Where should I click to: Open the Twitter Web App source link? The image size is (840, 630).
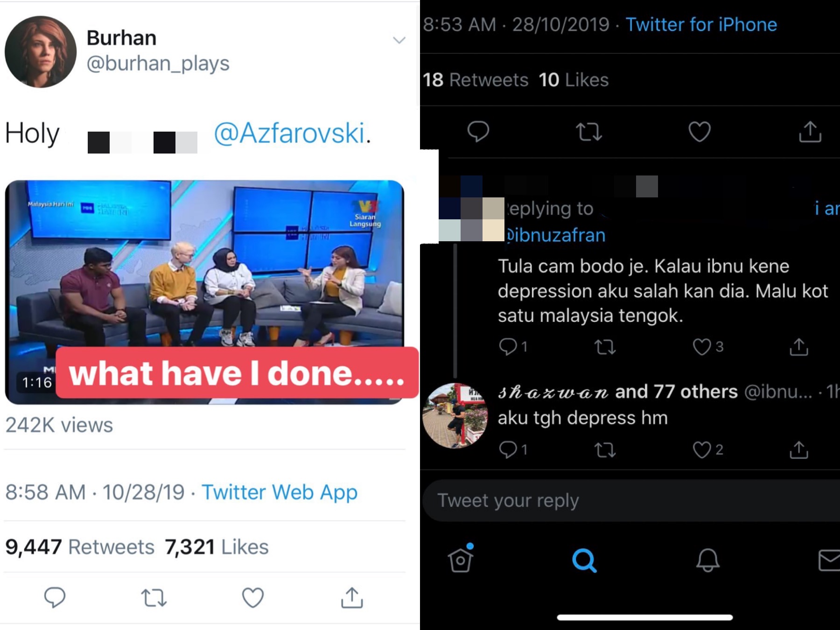click(x=279, y=492)
